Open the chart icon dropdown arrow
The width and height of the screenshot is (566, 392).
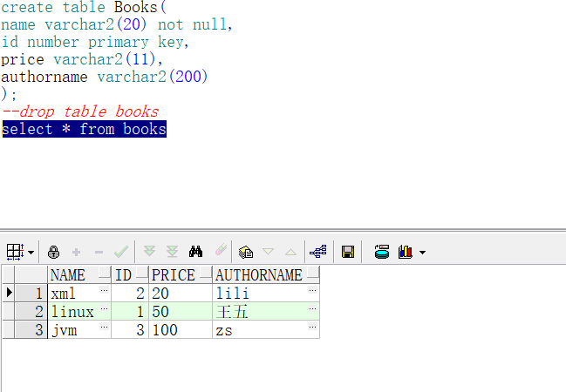[422, 252]
